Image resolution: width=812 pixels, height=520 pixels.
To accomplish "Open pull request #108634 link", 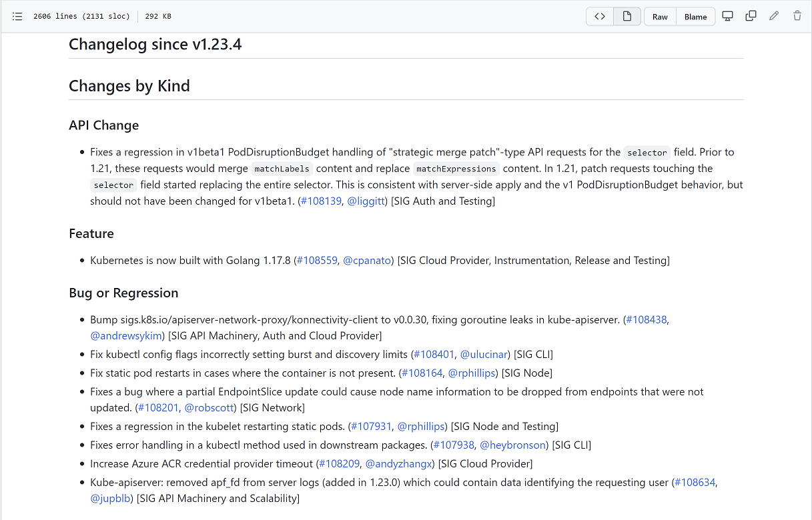I will click(x=696, y=482).
